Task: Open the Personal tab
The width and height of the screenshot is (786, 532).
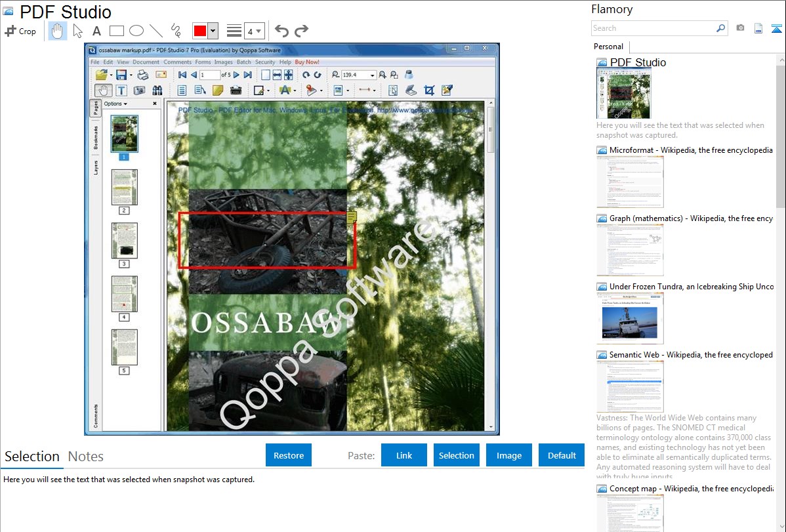Action: (x=609, y=47)
